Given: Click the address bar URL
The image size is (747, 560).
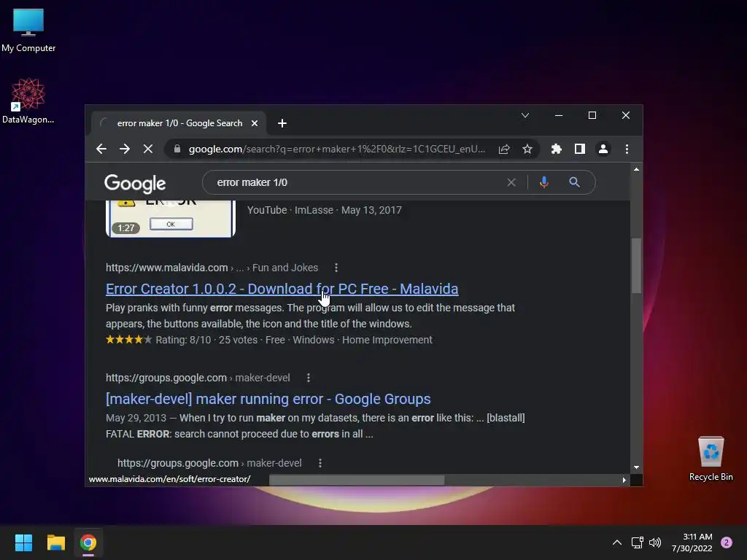Looking at the screenshot, I should (337, 149).
